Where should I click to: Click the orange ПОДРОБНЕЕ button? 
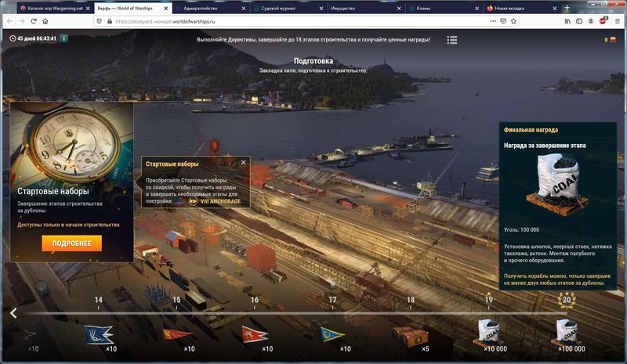[71, 243]
